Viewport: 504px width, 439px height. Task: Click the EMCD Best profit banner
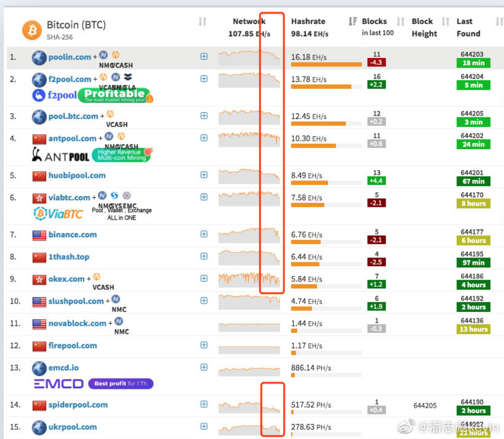(94, 384)
